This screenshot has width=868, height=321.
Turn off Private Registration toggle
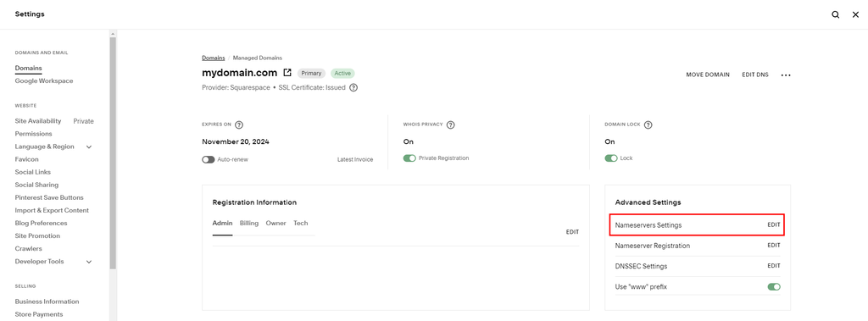409,158
